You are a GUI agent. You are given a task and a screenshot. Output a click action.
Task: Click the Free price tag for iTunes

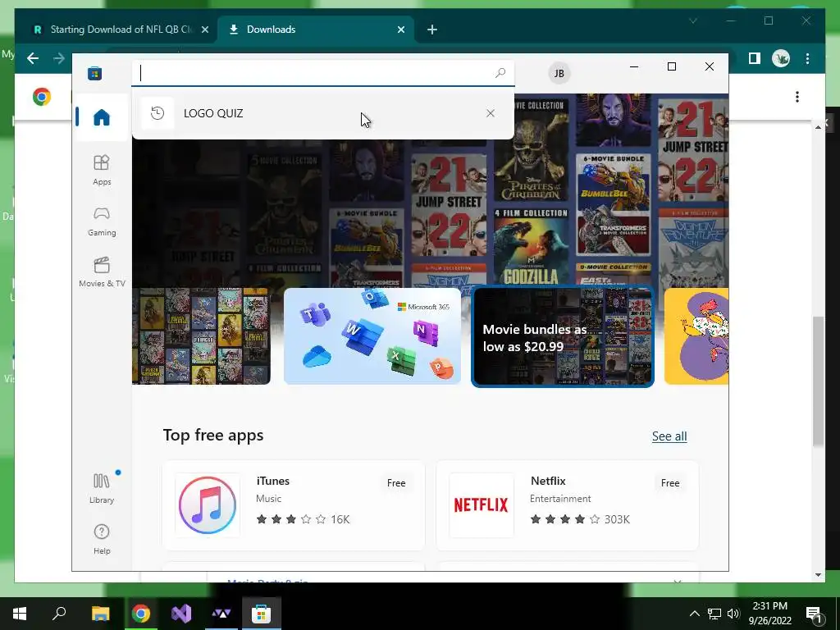[396, 482]
